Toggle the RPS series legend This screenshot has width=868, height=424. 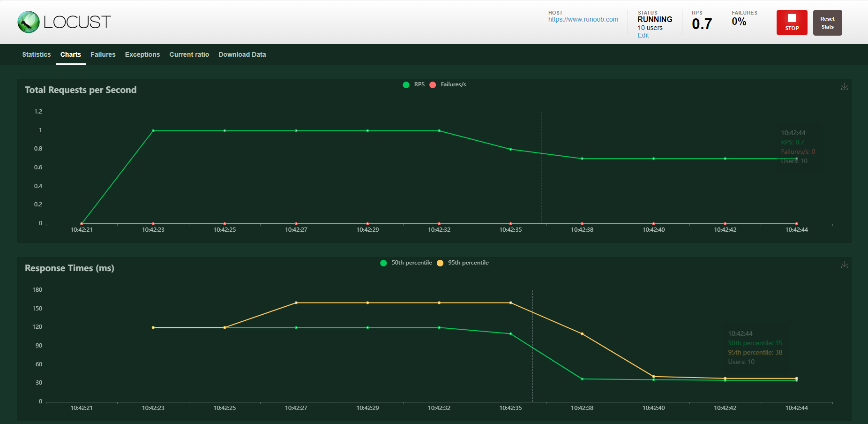click(414, 84)
